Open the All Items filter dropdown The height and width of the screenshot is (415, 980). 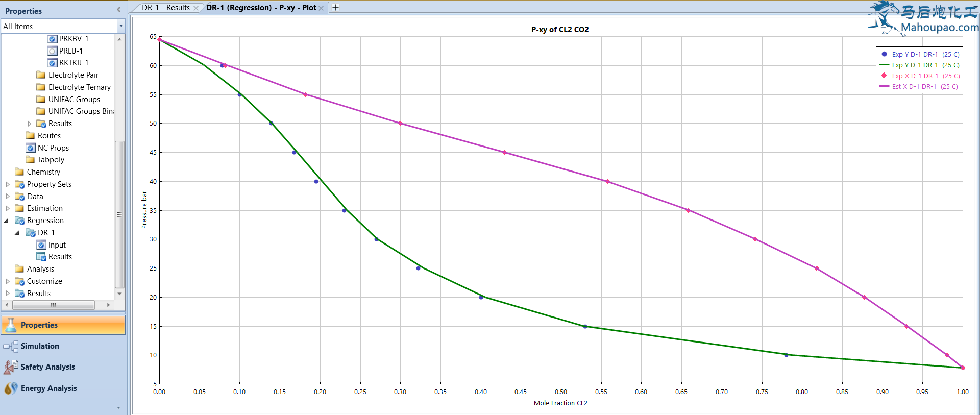121,26
